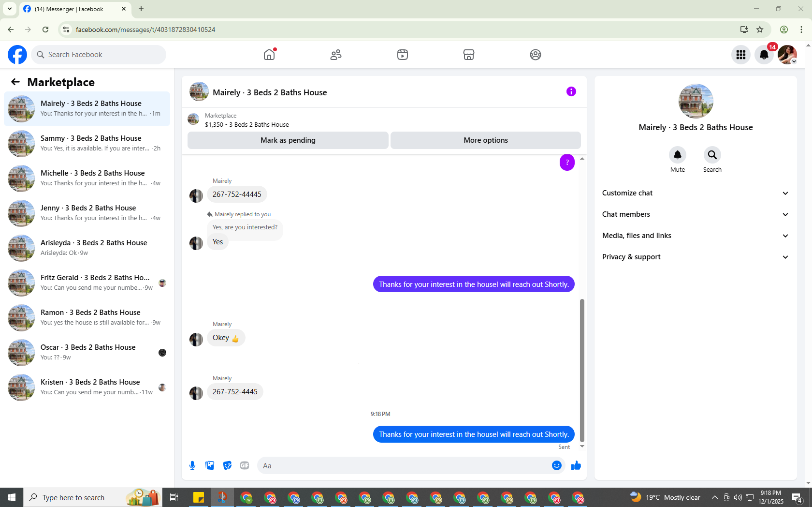Open the Reels video icon

point(403,55)
